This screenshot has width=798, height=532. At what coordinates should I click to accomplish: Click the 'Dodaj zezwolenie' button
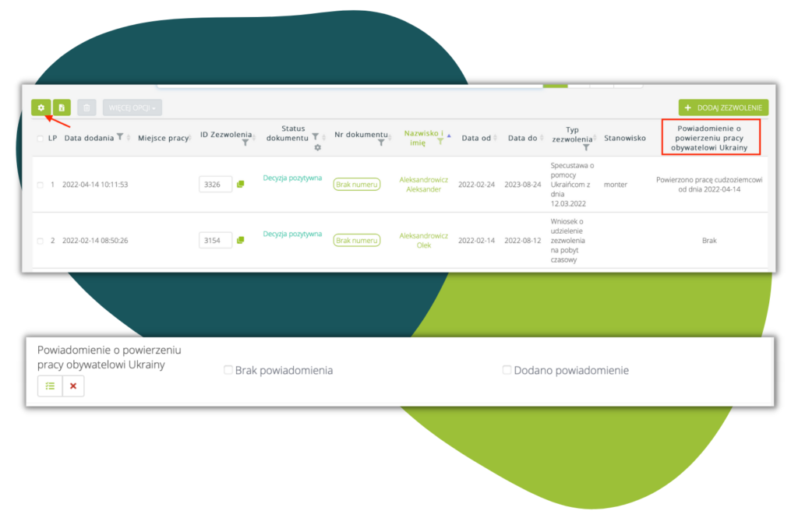723,107
